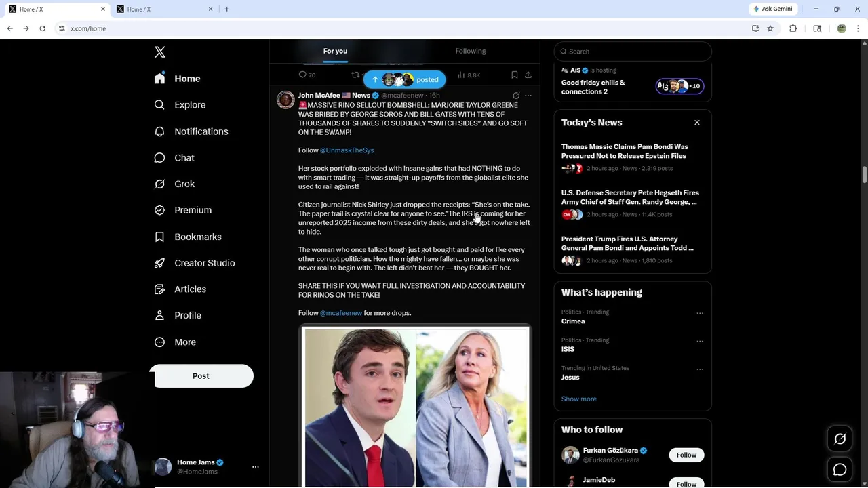The image size is (868, 488).
Task: Share the post above John McAfee's
Action: [x=528, y=75]
